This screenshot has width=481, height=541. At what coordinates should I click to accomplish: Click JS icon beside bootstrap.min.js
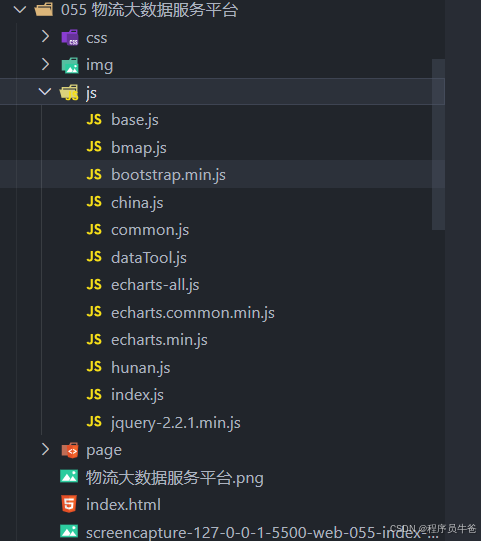tap(94, 175)
